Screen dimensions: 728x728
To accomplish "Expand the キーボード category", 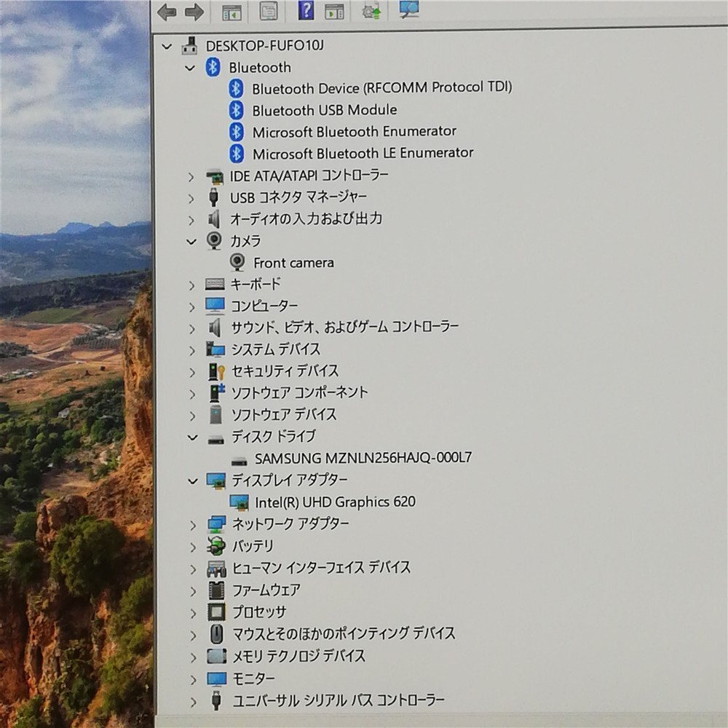I will 191,285.
